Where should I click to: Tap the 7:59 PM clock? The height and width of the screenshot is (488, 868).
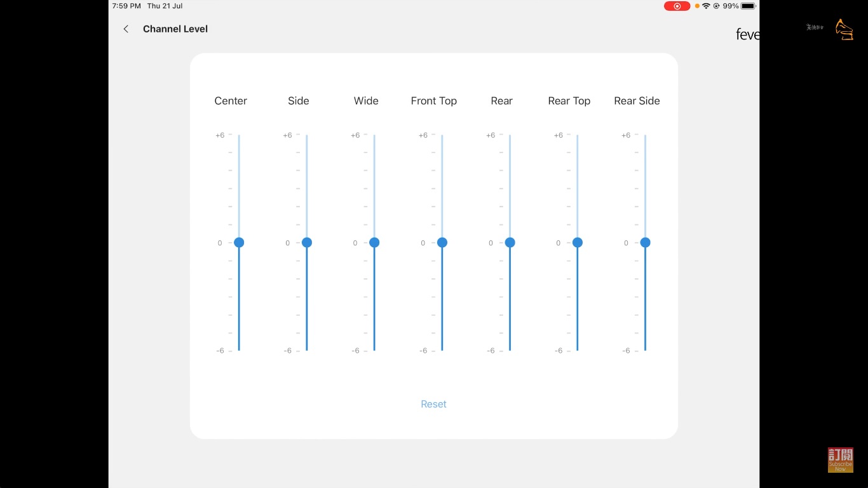126,6
